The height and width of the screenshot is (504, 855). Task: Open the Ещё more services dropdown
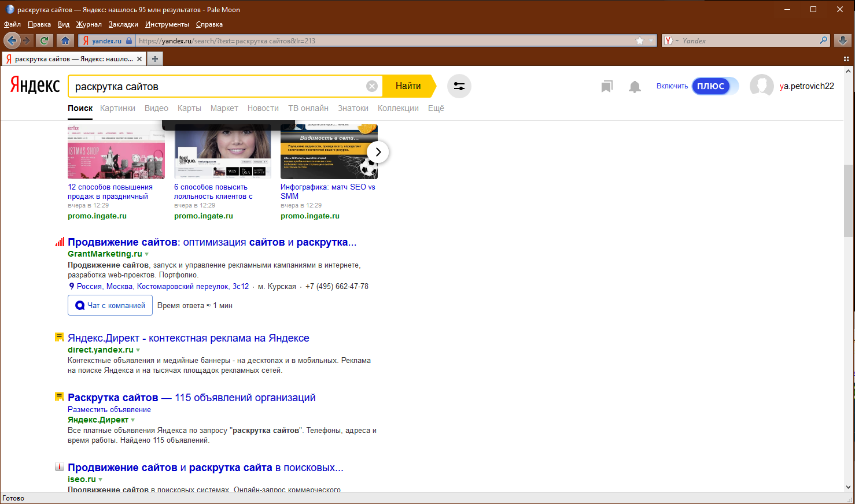click(x=436, y=108)
